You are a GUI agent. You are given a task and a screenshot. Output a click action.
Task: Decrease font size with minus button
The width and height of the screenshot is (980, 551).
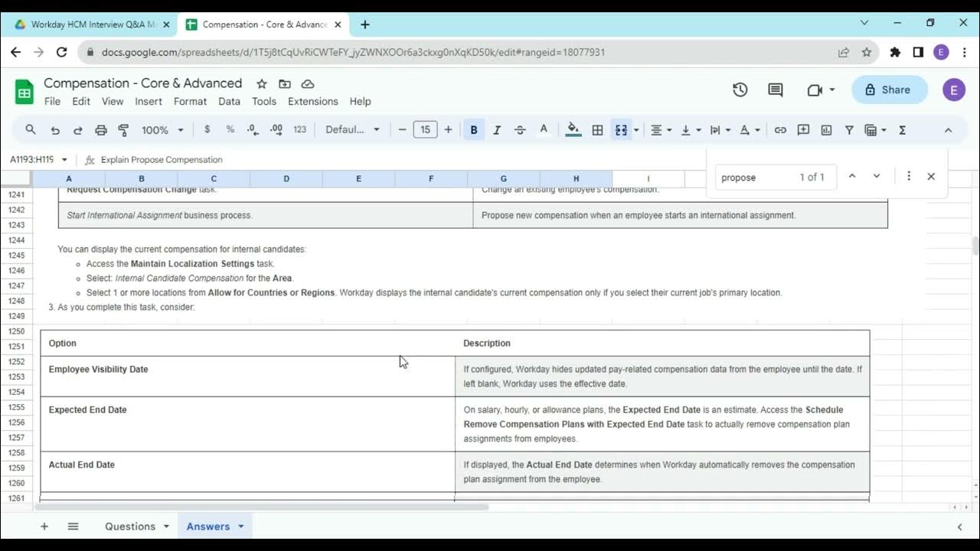[x=402, y=130]
